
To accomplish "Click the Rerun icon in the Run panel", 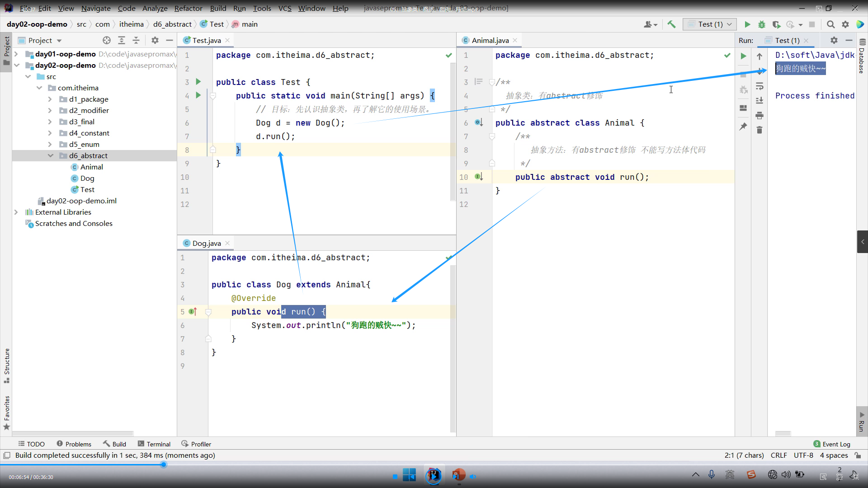I will [743, 56].
